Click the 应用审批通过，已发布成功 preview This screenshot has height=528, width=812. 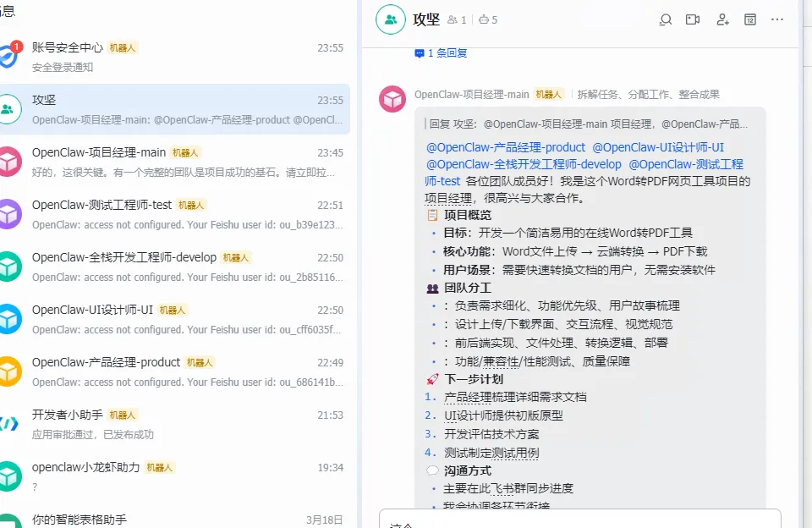93,434
